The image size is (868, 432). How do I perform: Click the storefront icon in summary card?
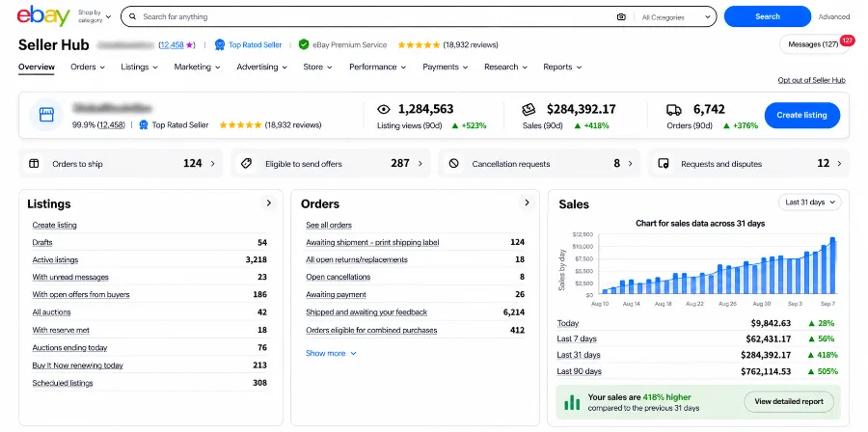pos(46,115)
